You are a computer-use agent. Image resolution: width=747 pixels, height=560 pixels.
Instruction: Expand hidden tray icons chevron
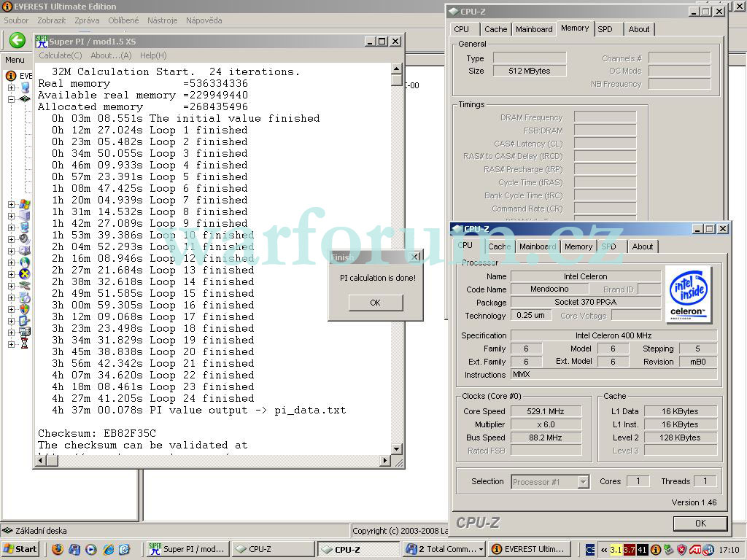604,550
